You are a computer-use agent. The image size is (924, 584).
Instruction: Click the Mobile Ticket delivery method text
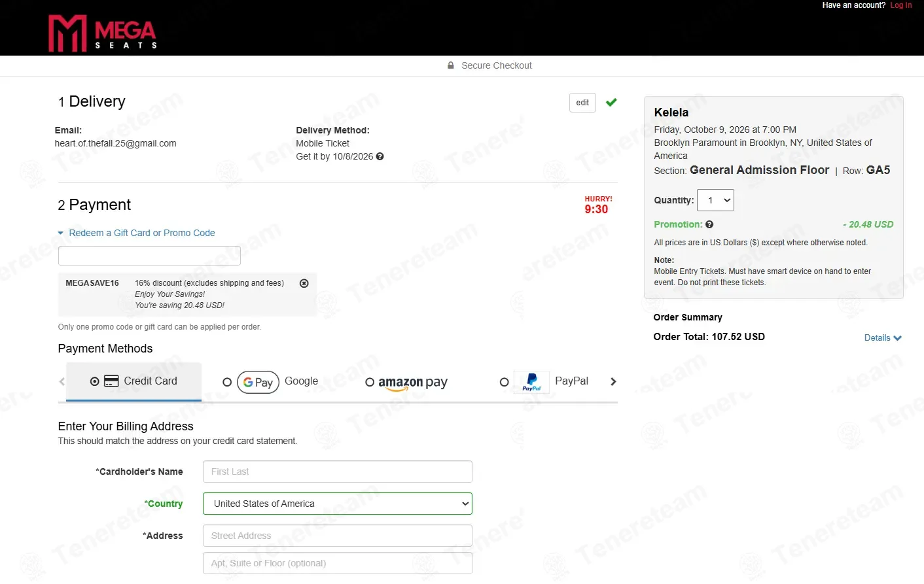[x=323, y=143]
